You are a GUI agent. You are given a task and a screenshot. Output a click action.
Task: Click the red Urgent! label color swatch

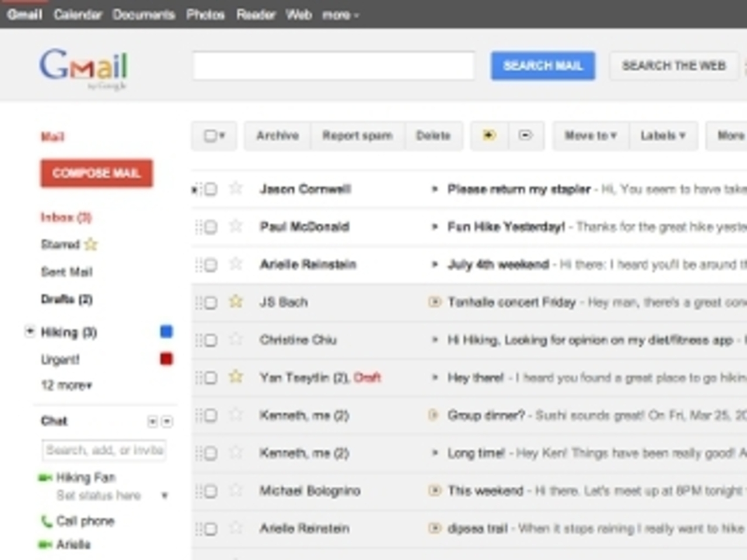coord(166,358)
